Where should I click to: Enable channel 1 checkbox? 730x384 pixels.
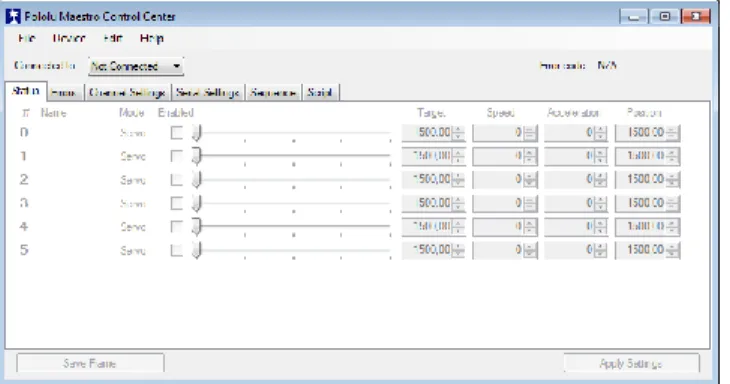pos(176,156)
